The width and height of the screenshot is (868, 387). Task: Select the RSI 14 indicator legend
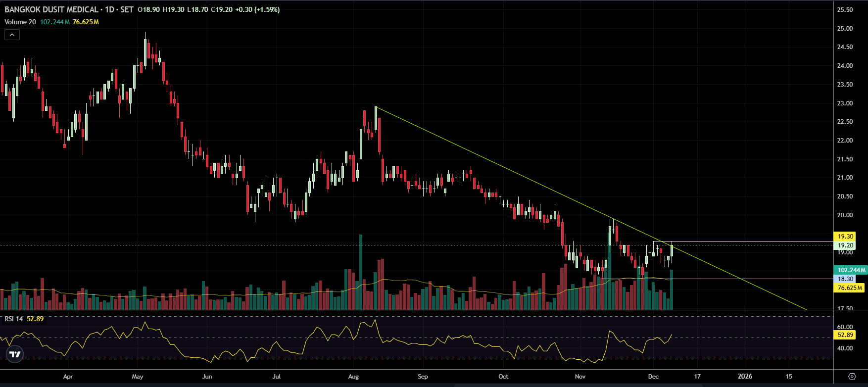click(14, 319)
